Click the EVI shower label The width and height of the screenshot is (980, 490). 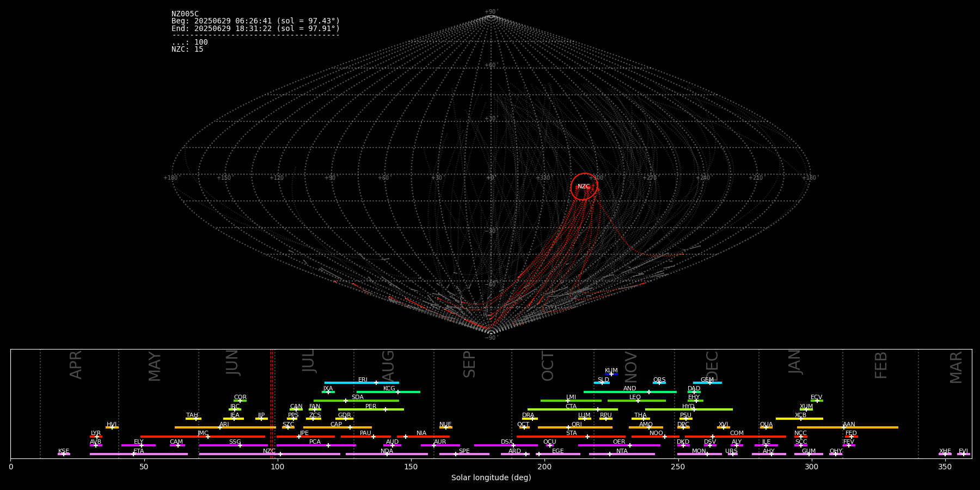pos(963,451)
